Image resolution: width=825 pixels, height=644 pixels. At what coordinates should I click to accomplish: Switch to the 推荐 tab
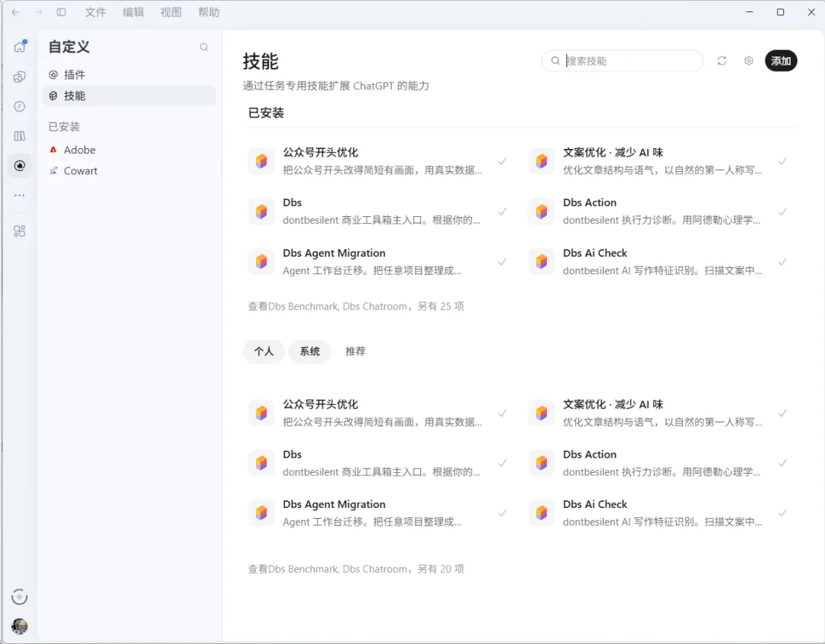click(x=355, y=351)
